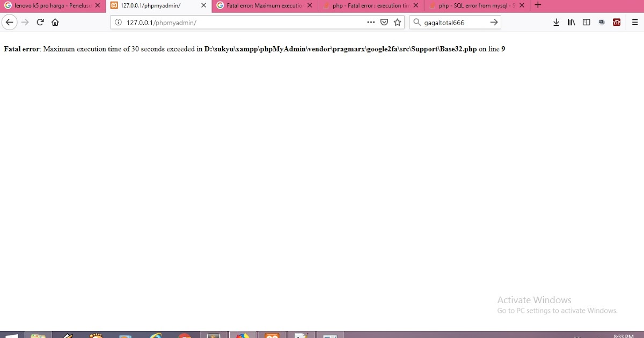Close the Fatal error: Maximum execution tab
Screen dimensions: 644x338
[x=310, y=5]
